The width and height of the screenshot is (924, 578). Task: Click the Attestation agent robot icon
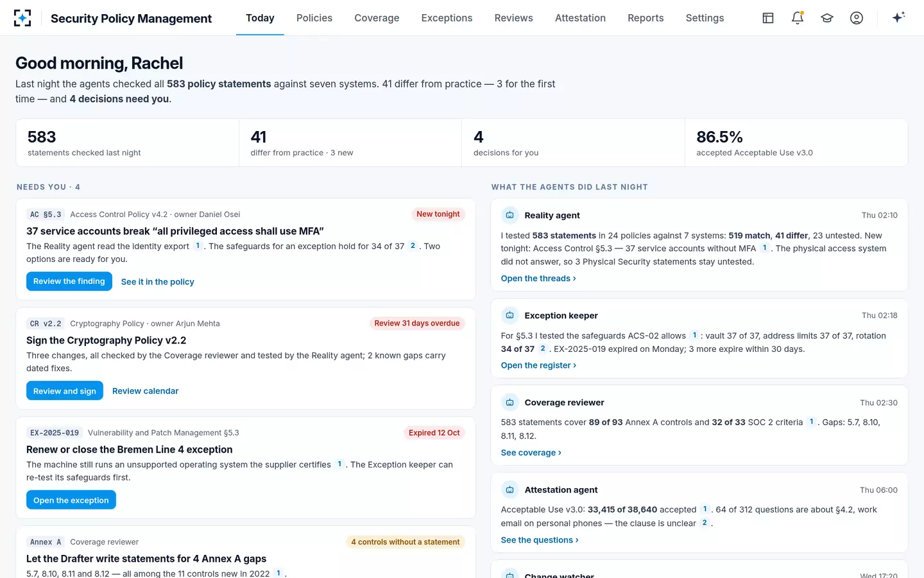pyautogui.click(x=509, y=490)
